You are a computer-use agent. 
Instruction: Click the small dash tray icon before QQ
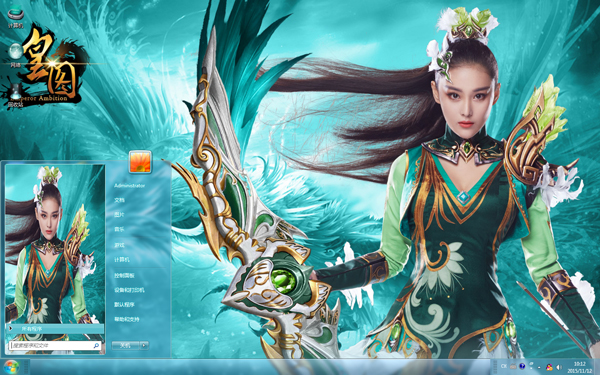(539, 367)
